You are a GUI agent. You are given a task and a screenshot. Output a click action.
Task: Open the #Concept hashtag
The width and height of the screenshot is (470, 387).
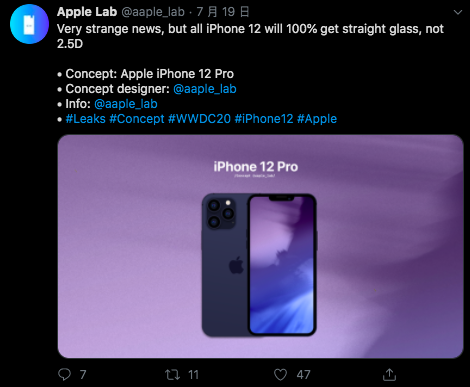pyautogui.click(x=137, y=119)
